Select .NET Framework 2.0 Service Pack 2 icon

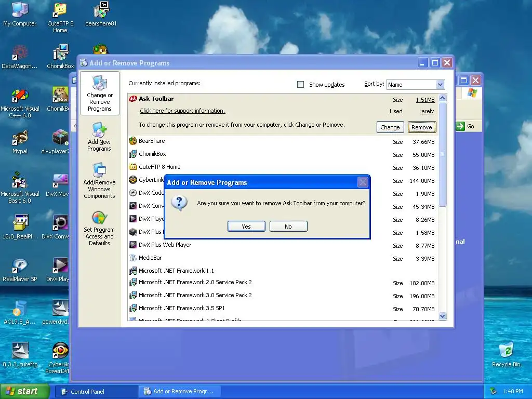pos(132,282)
